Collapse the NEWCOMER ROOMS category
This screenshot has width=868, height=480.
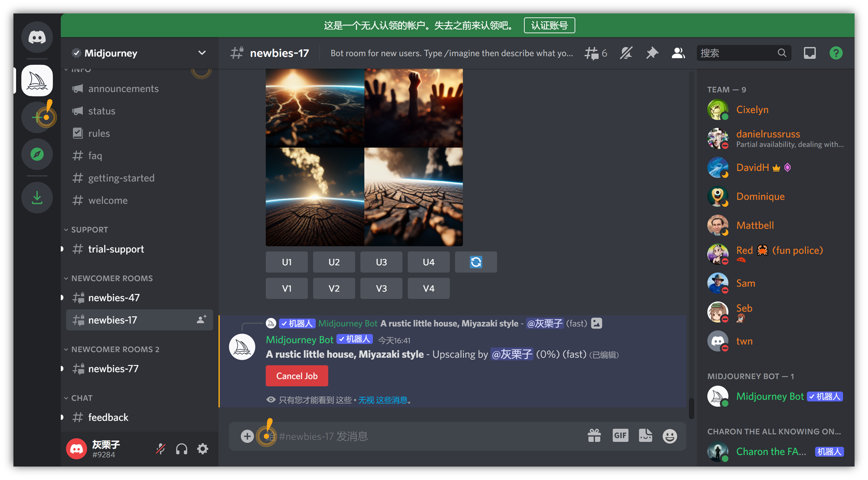click(111, 278)
